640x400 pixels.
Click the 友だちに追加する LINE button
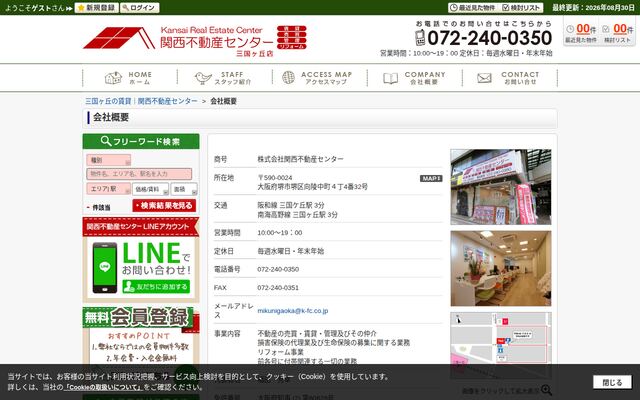pyautogui.click(x=156, y=287)
